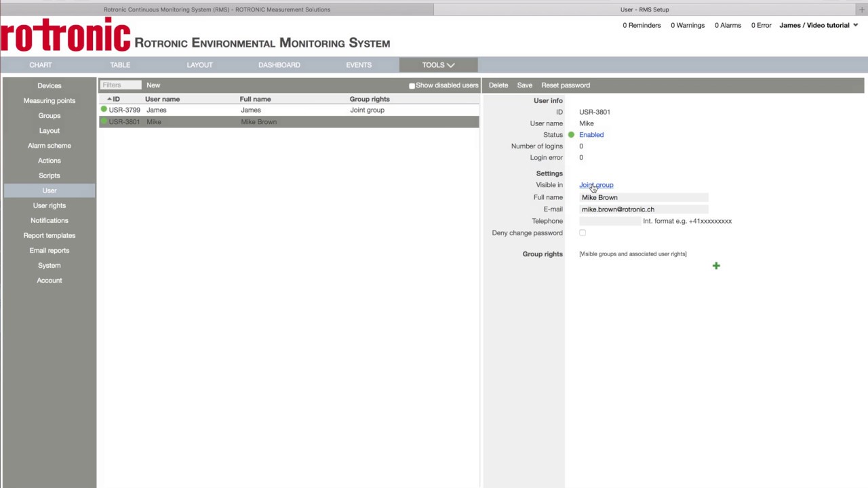Switch to the Table tab
This screenshot has width=868, height=488.
[x=120, y=65]
